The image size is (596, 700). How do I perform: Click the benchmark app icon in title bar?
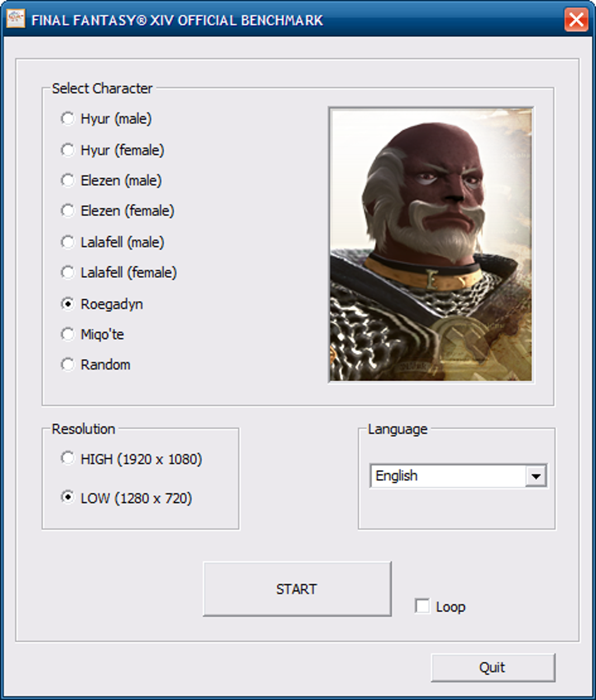pyautogui.click(x=16, y=19)
